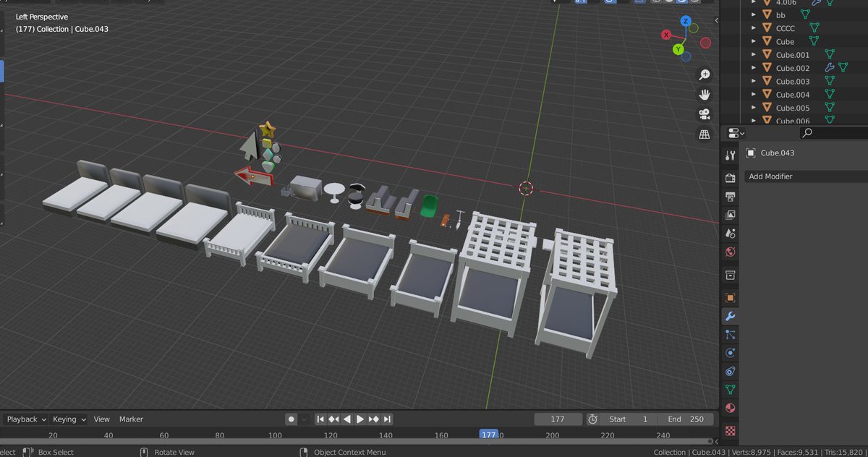
Task: Toggle camera view using the camera gizmo
Action: pyautogui.click(x=705, y=114)
